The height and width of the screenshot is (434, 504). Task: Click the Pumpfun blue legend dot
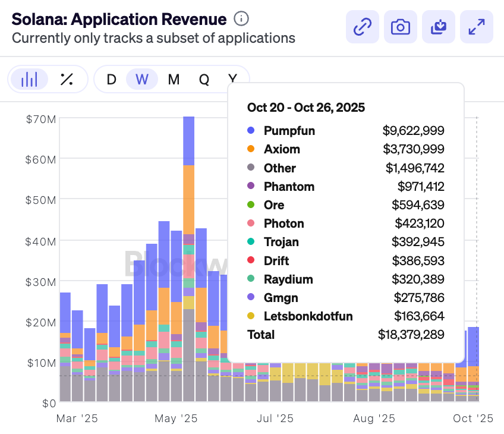click(251, 131)
